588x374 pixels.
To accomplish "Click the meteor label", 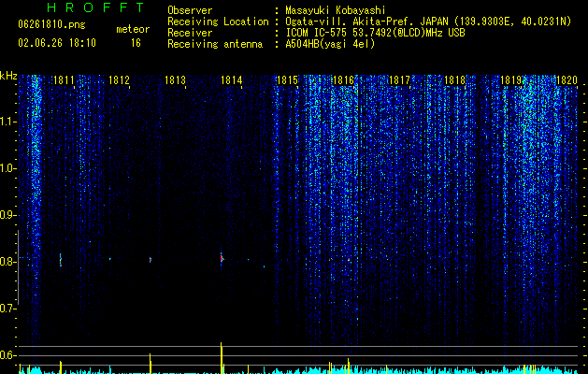I will (x=133, y=29).
